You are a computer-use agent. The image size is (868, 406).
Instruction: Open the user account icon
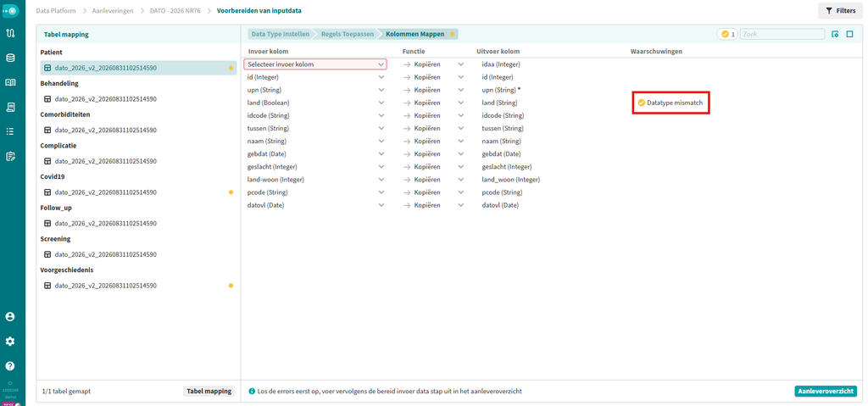(10, 317)
